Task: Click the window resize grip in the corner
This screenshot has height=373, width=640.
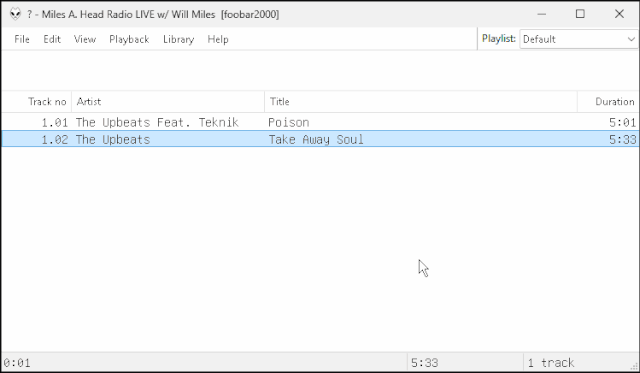Action: tap(634, 367)
